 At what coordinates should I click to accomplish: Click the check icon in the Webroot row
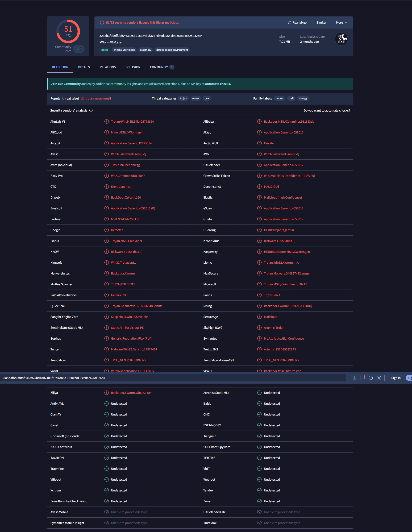pyautogui.click(x=259, y=479)
